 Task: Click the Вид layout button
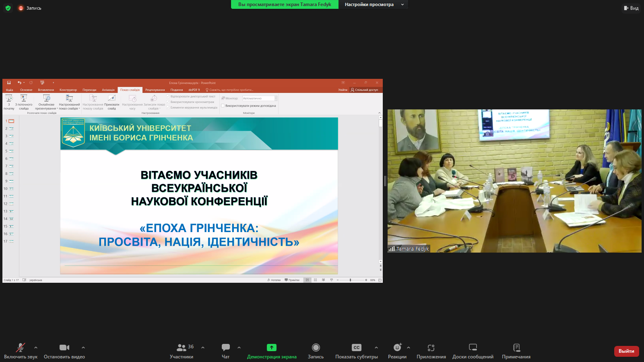(631, 8)
